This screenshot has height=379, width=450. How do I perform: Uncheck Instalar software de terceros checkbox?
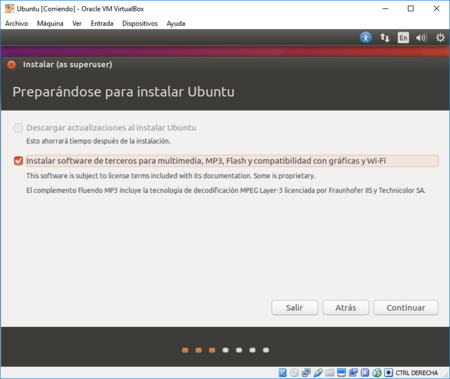coord(18,161)
